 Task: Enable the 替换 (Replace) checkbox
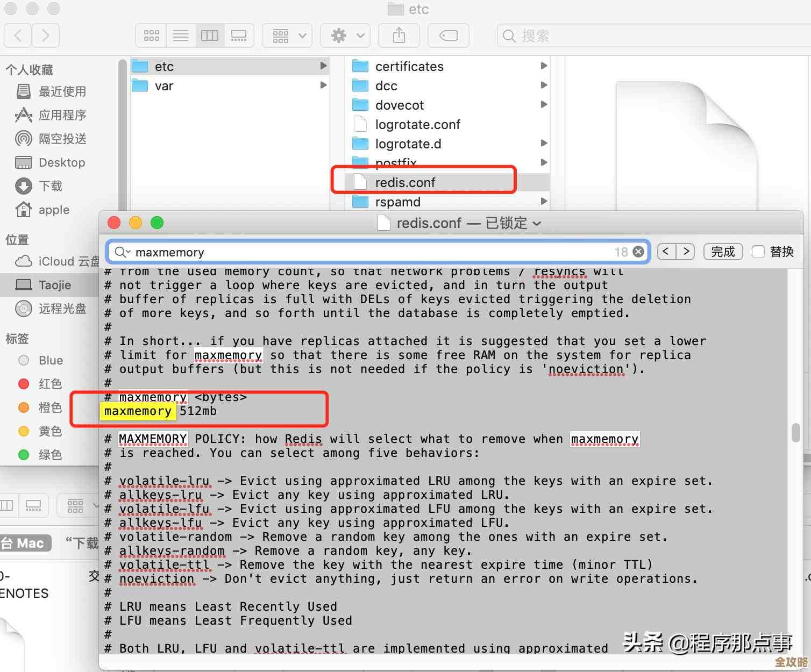758,252
